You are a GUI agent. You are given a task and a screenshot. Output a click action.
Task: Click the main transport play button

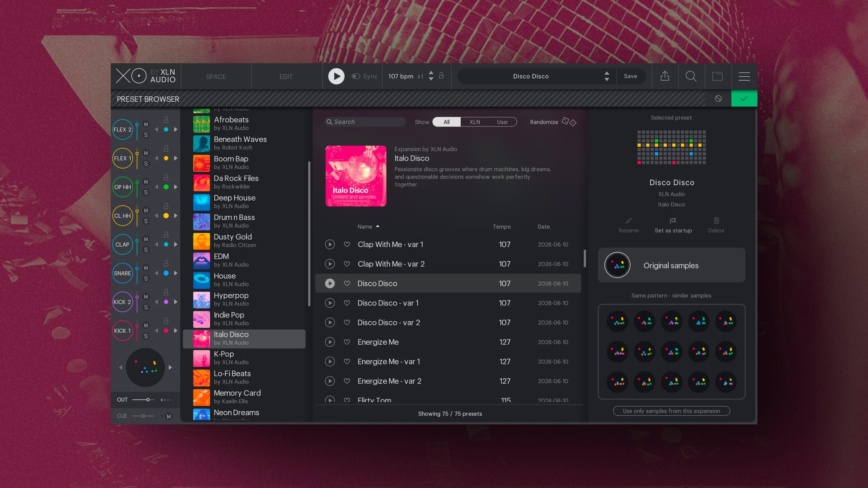click(x=336, y=76)
